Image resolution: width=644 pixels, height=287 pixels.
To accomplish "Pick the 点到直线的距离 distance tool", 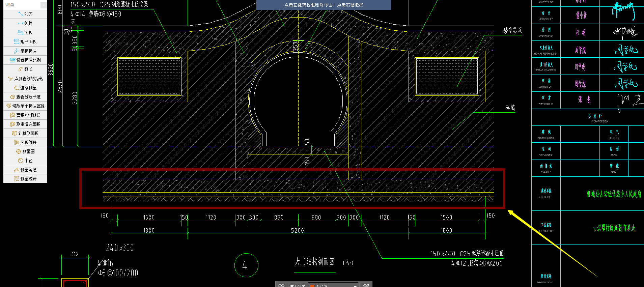I will [x=25, y=79].
